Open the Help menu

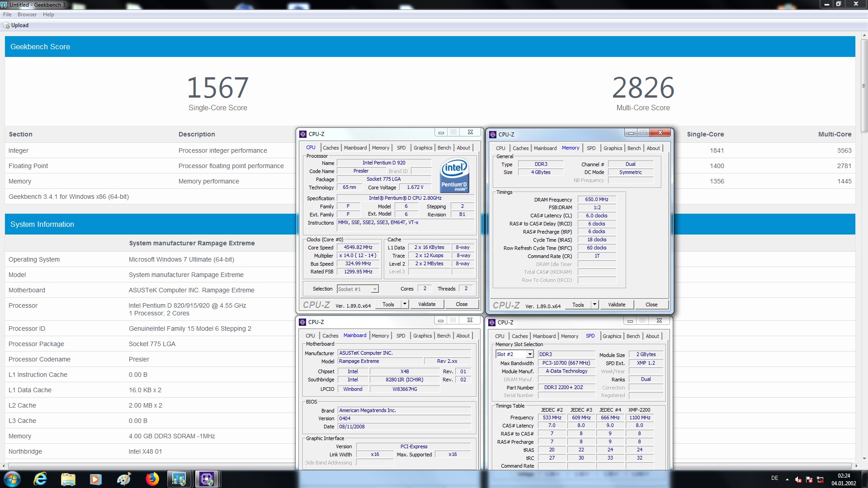48,14
